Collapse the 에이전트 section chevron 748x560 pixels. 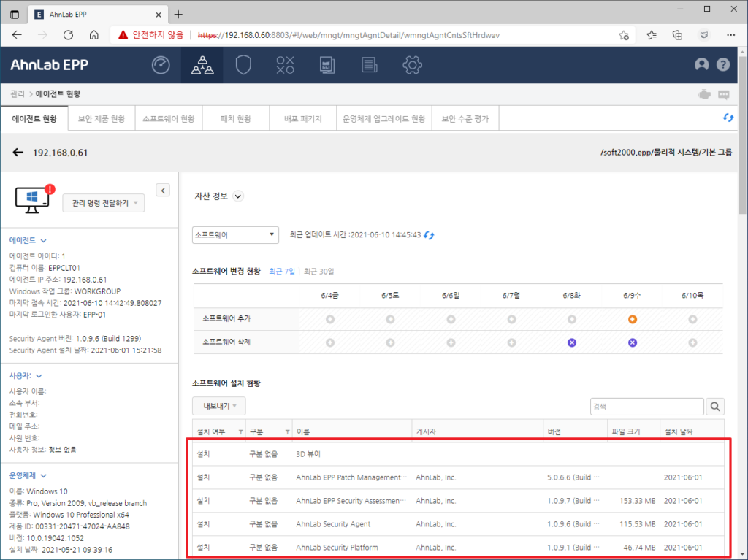pos(41,239)
